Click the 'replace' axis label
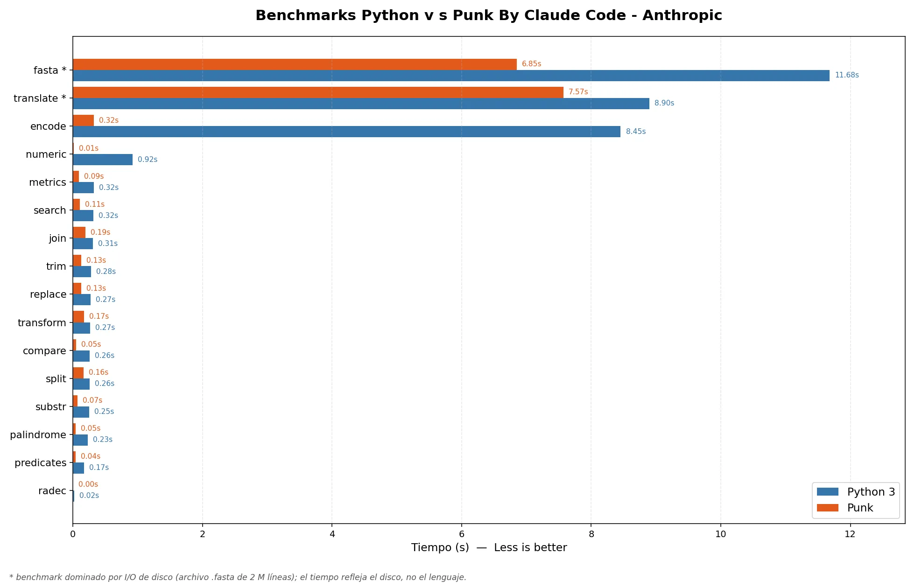Viewport: 915px width, 588px height. click(x=48, y=294)
